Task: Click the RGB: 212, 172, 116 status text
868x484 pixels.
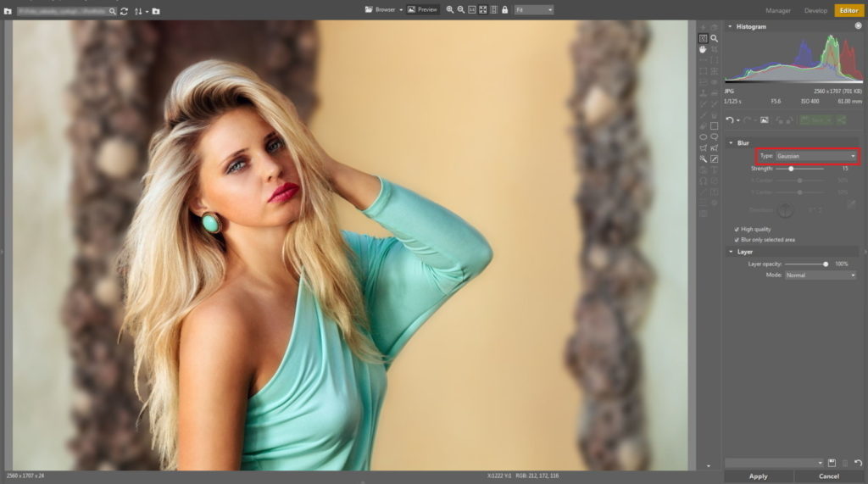Action: point(537,476)
